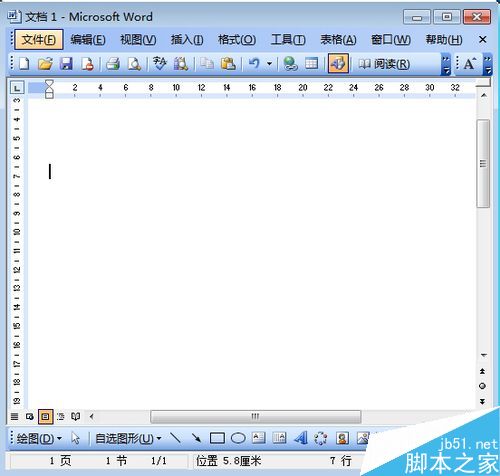Viewport: 500px width, 476px height.
Task: Run the spelling and grammar check
Action: (160, 63)
